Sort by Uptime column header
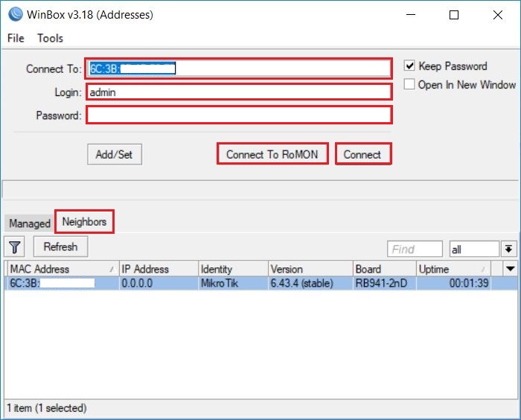 (x=453, y=269)
